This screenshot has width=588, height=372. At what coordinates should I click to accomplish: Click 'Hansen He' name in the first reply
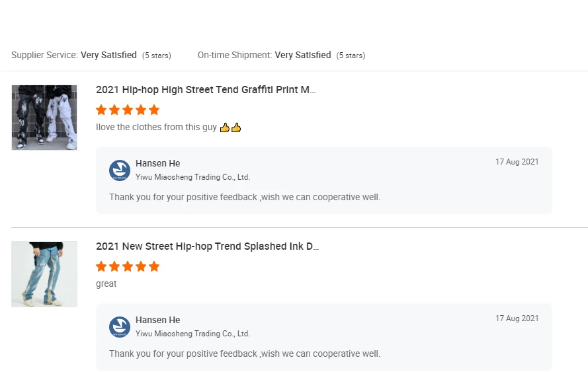pyautogui.click(x=157, y=163)
